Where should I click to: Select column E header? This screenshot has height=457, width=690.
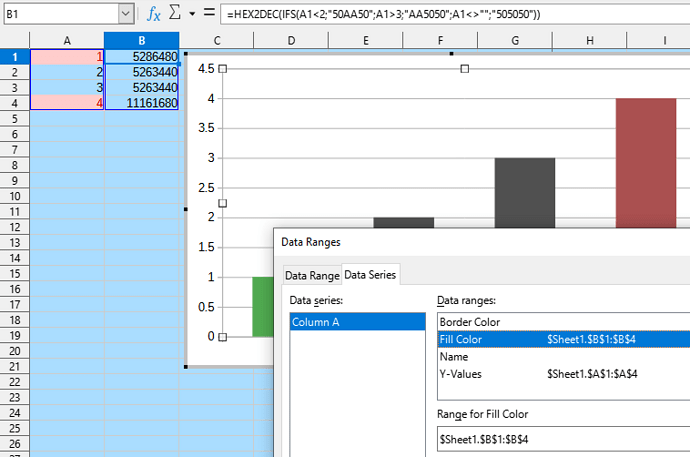click(x=366, y=40)
